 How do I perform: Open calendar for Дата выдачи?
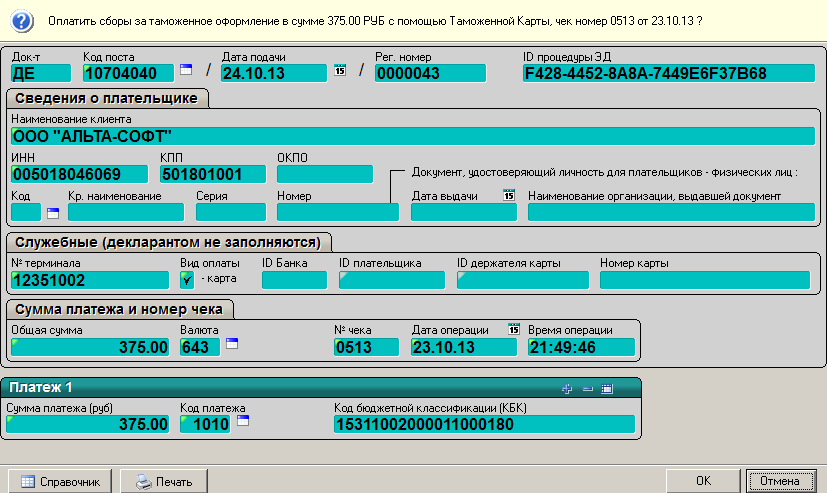[508, 195]
